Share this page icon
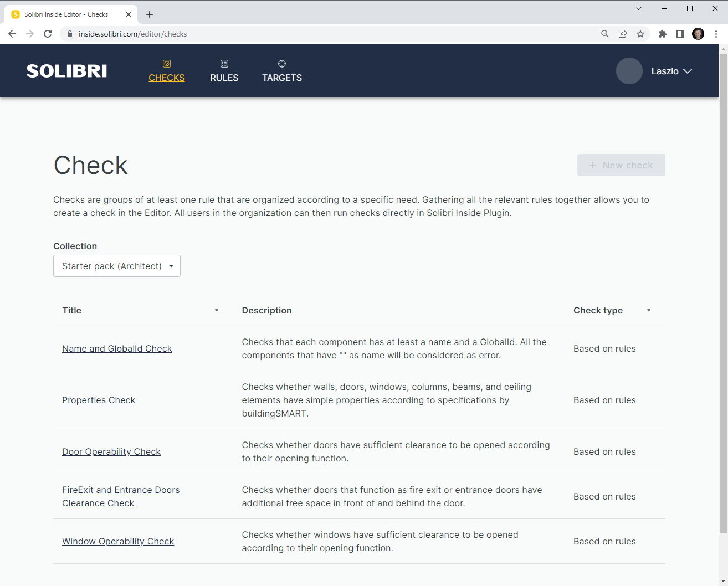The image size is (728, 586). point(623,34)
